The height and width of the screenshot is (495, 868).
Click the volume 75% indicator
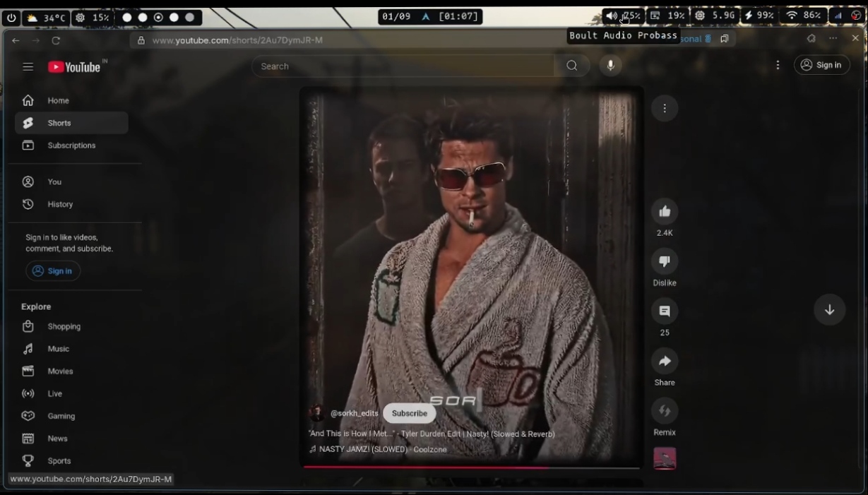click(622, 16)
